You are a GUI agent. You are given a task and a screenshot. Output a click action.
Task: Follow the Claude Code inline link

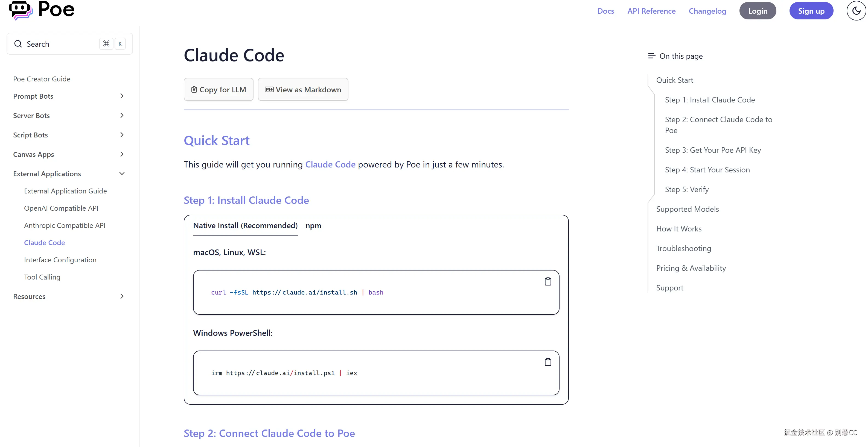330,164
